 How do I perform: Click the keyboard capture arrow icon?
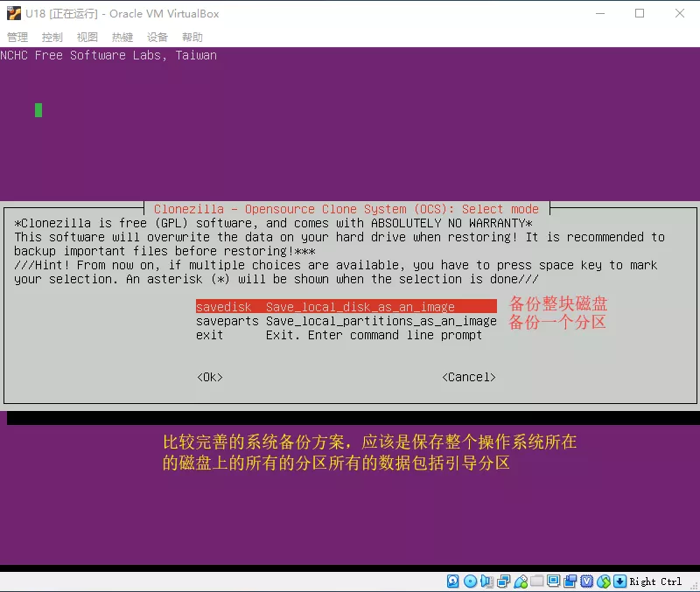click(619, 582)
